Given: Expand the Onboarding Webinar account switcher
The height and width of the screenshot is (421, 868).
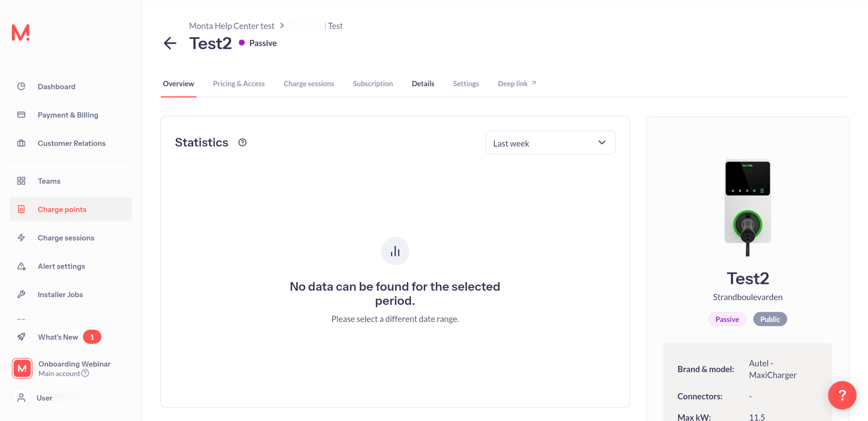Looking at the screenshot, I should pyautogui.click(x=74, y=364).
